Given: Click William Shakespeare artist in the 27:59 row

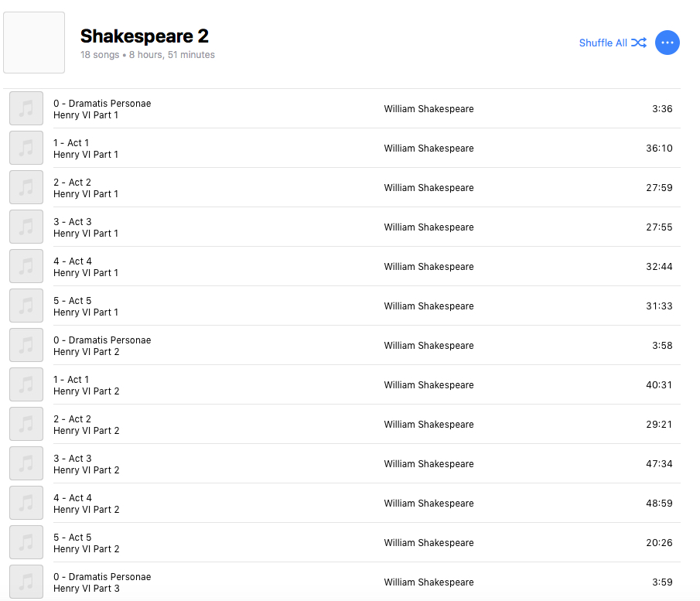Looking at the screenshot, I should point(429,187).
